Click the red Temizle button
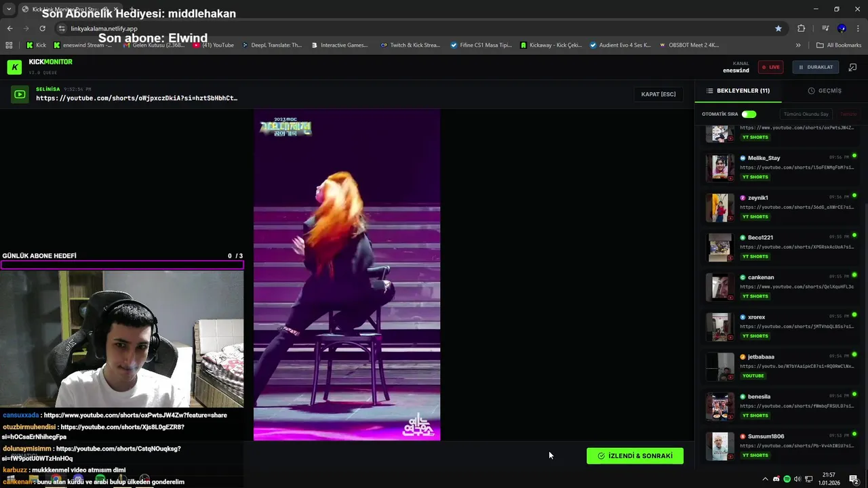 [848, 114]
